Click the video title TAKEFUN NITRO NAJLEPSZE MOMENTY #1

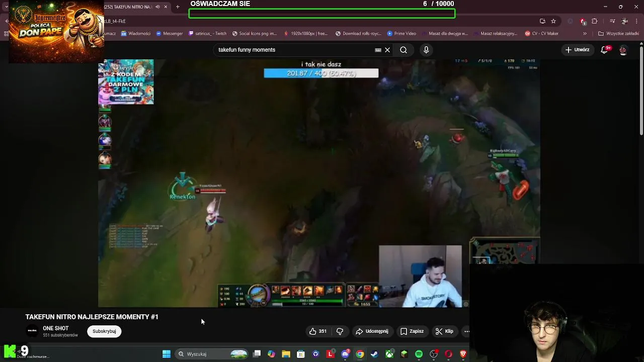(x=92, y=317)
